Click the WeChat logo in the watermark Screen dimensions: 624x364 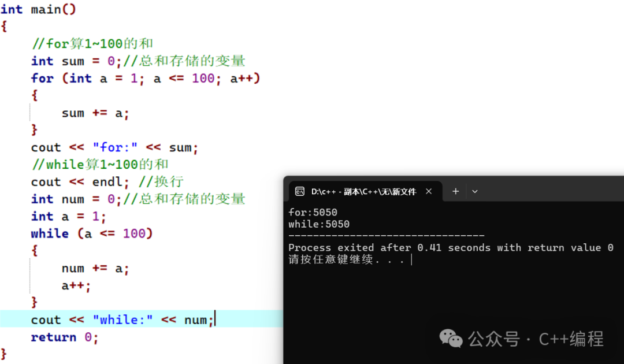(x=451, y=339)
